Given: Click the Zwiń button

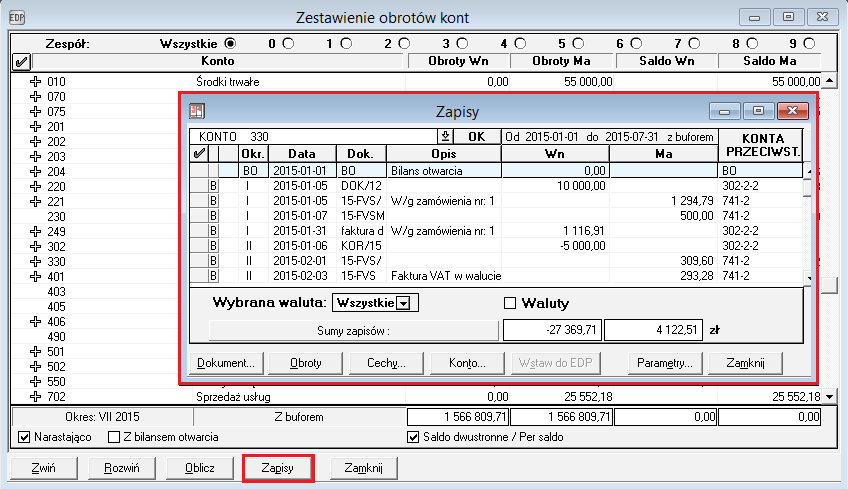Looking at the screenshot, I should click(x=43, y=468).
